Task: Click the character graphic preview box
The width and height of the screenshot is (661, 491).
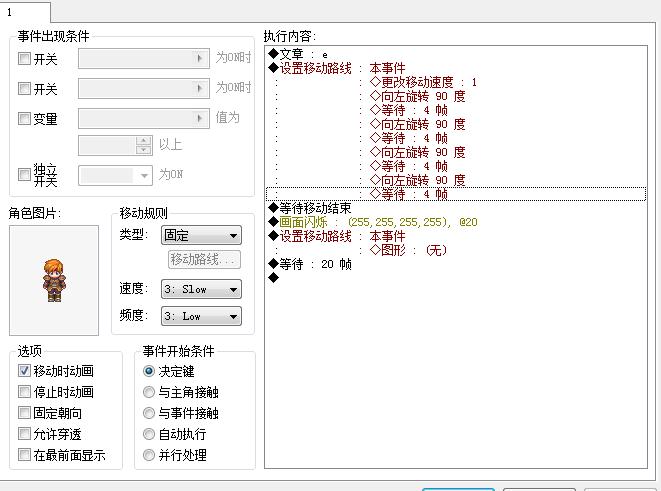Action: [x=54, y=280]
